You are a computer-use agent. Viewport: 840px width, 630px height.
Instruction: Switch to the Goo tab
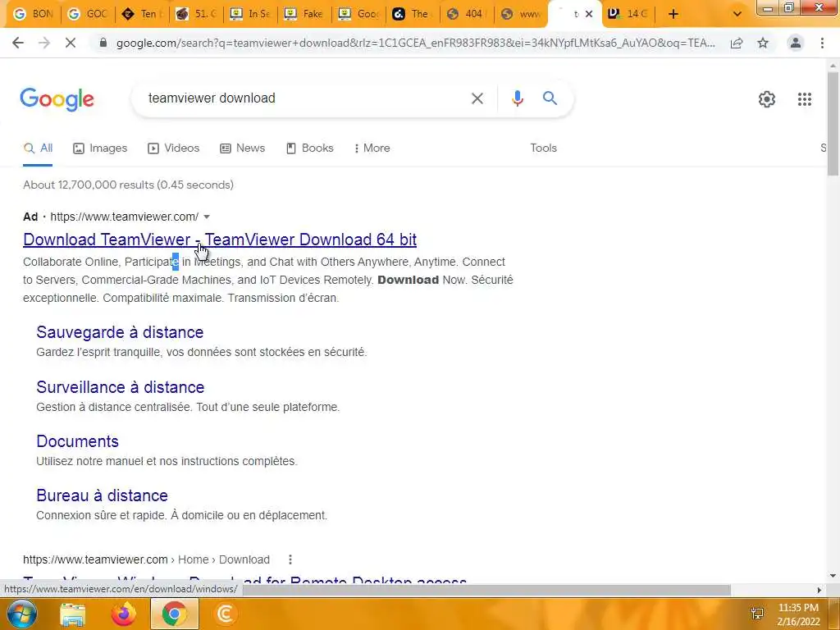pos(358,14)
